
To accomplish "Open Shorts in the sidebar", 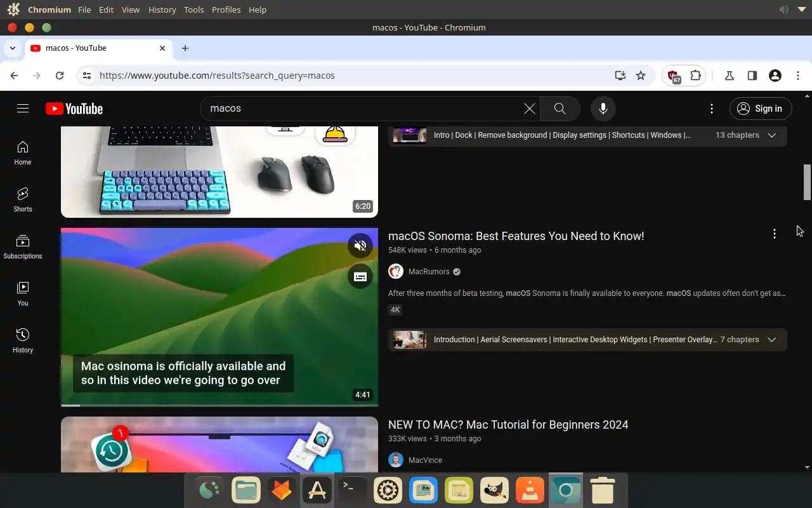I will tap(23, 200).
